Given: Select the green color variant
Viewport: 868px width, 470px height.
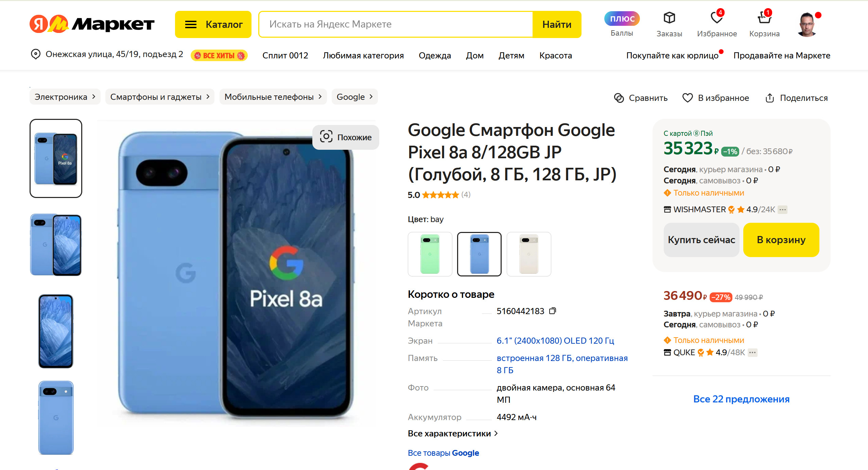Looking at the screenshot, I should (x=430, y=254).
